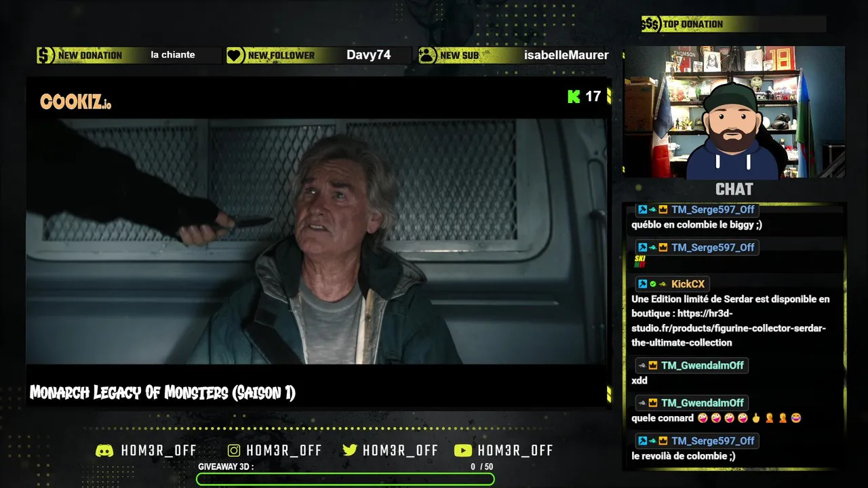Open the Instagram icon in the social bar

pos(234,451)
